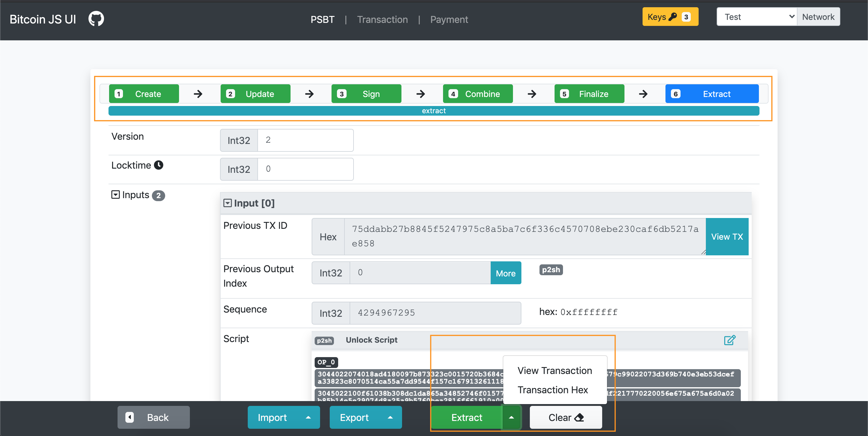Click the Keys button with key icon
868x436 pixels.
point(670,17)
